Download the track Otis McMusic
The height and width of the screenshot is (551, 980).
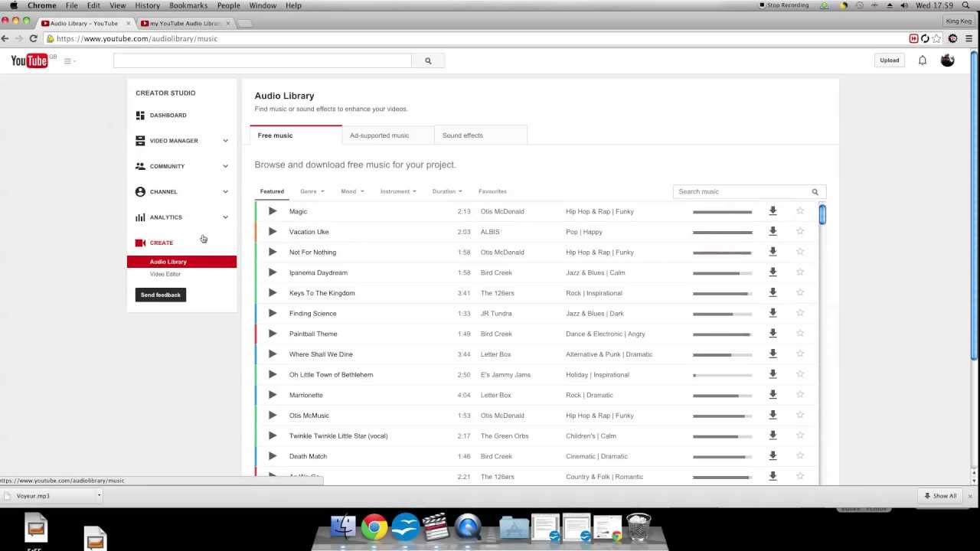tap(773, 415)
